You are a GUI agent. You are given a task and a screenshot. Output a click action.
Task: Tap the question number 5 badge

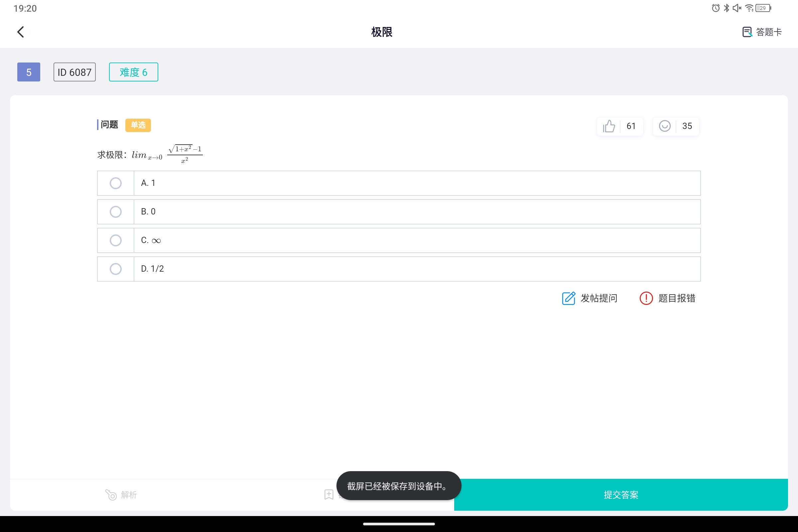tap(29, 72)
